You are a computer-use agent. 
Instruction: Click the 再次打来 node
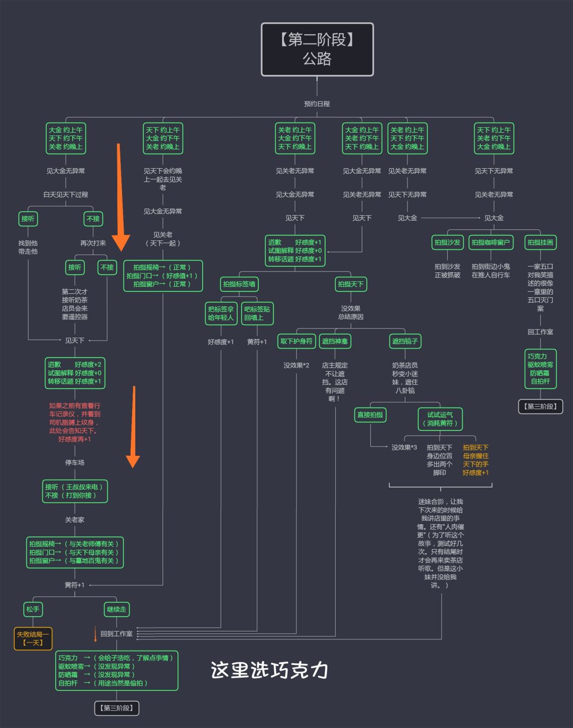pos(93,243)
